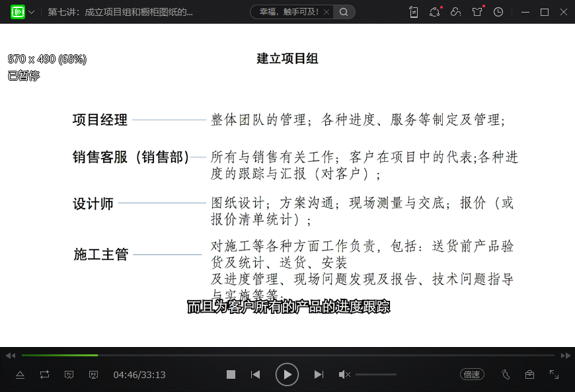Toggle the loop playback mode icon

pyautogui.click(x=44, y=374)
